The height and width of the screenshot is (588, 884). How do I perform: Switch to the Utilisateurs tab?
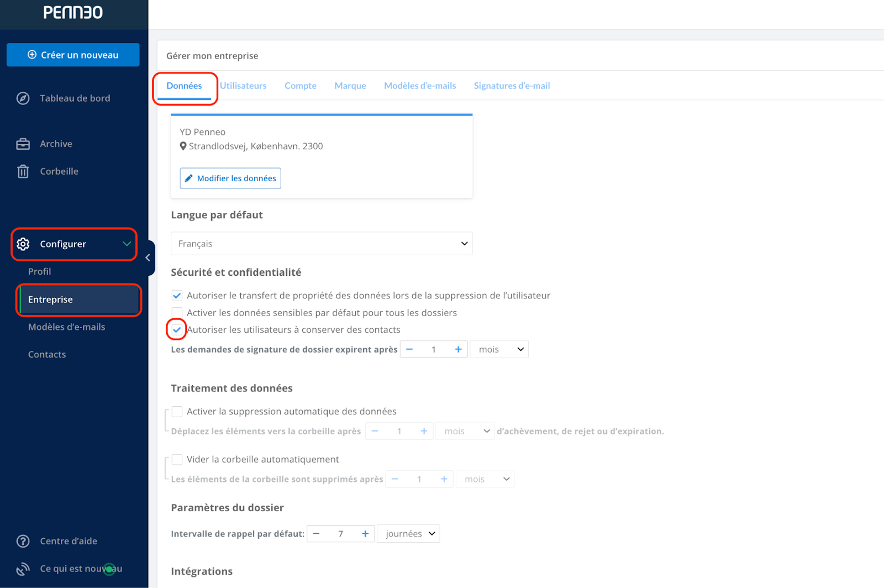point(243,86)
